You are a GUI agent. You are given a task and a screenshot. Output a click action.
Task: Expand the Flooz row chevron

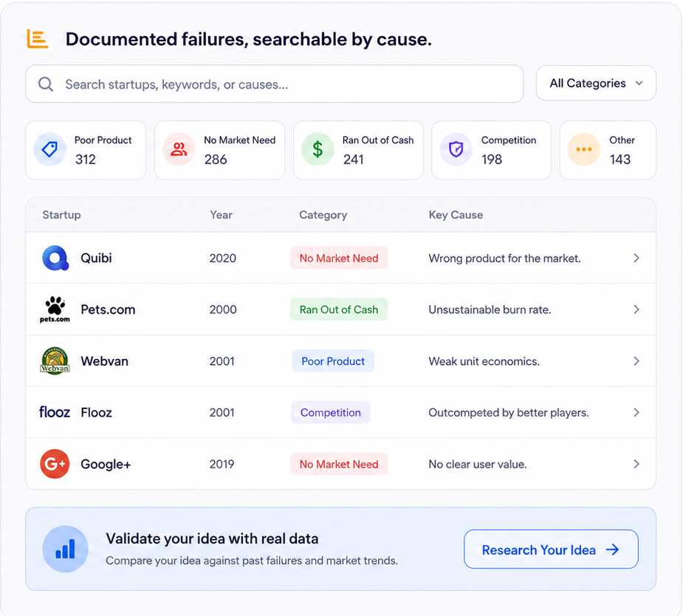pyautogui.click(x=636, y=412)
